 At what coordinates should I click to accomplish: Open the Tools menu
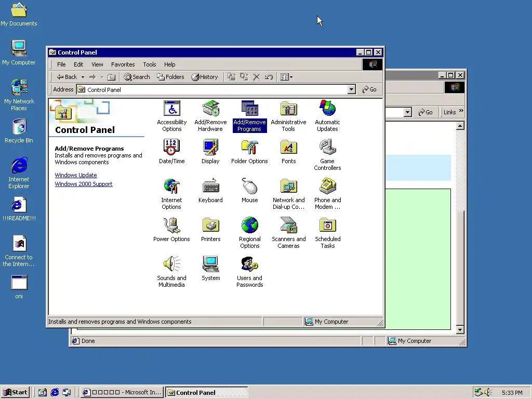[x=149, y=64]
